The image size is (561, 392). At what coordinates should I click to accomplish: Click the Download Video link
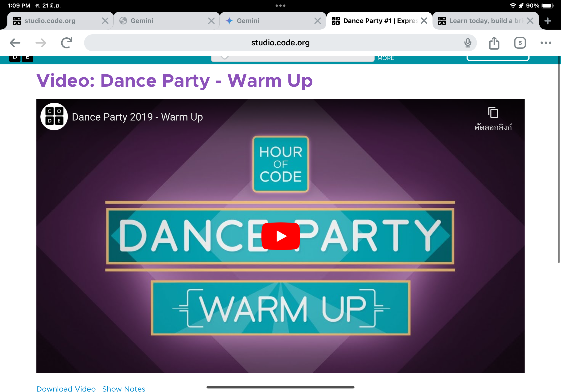pyautogui.click(x=66, y=388)
